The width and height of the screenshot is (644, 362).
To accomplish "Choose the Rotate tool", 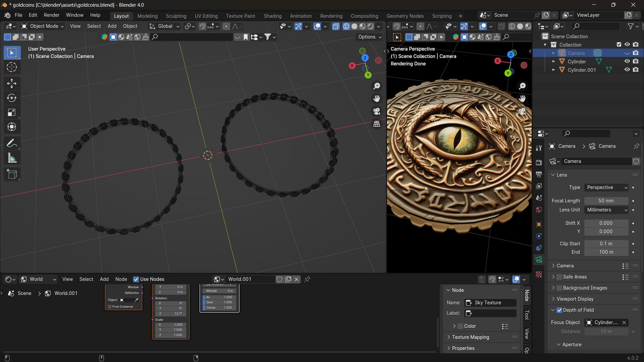I will coord(12,98).
